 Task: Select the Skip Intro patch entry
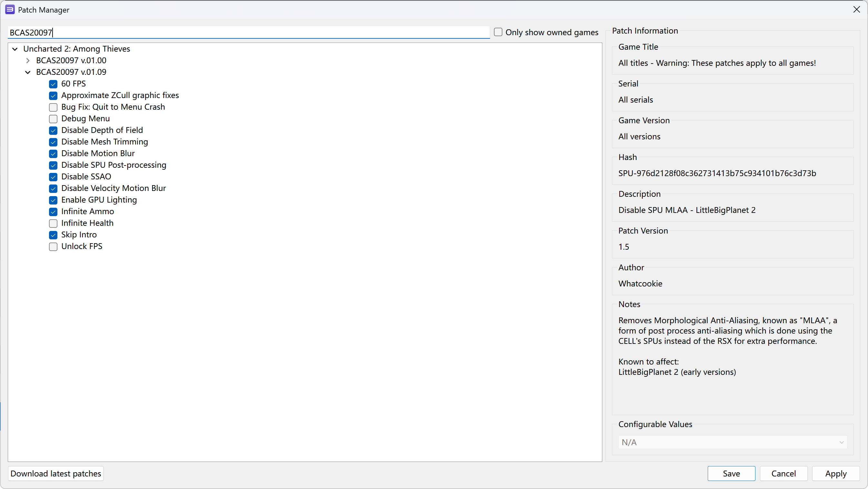(x=79, y=235)
